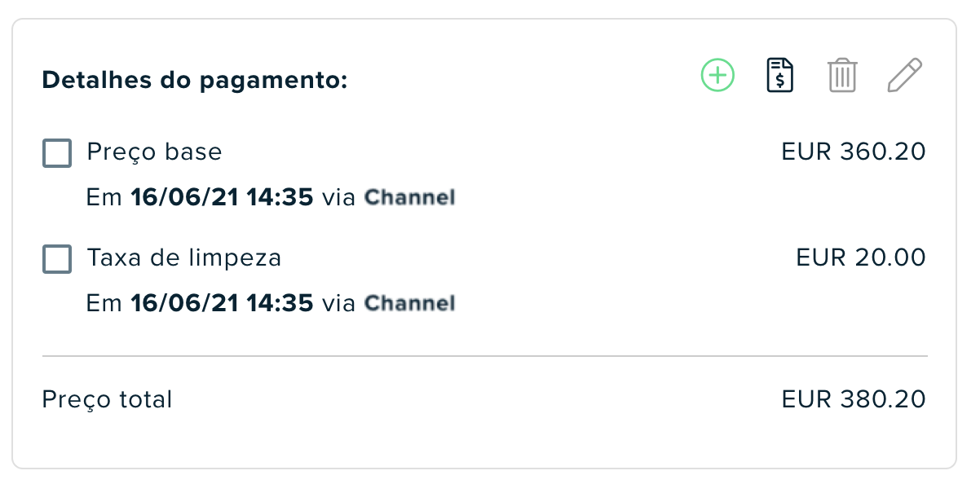Tick the Taxa de limpeza checkbox
Image resolution: width=980 pixels, height=484 pixels.
coord(57,259)
